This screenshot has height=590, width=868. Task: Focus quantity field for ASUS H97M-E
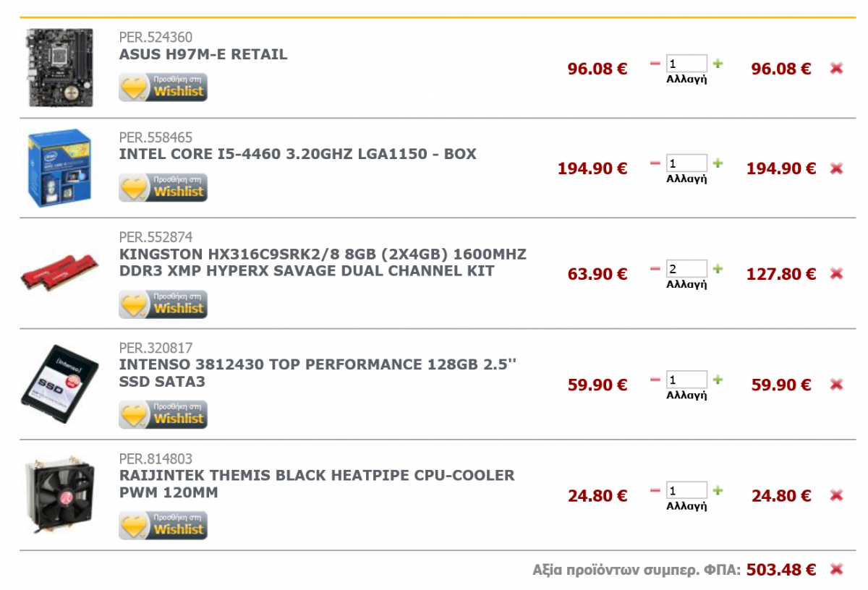click(686, 64)
